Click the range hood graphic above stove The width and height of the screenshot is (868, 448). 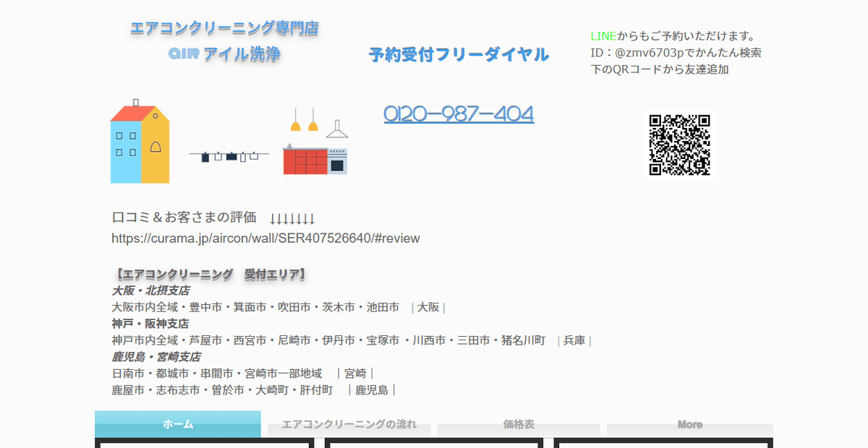tap(336, 129)
